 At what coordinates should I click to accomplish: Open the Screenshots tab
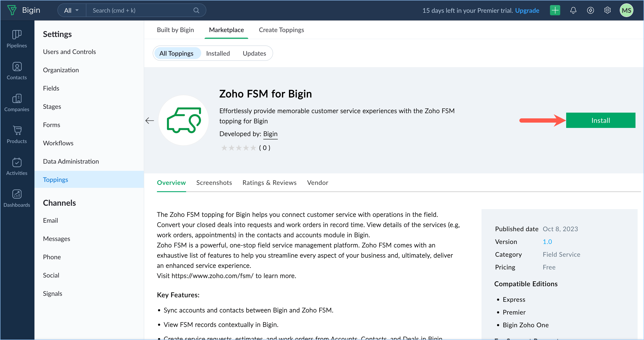(214, 183)
